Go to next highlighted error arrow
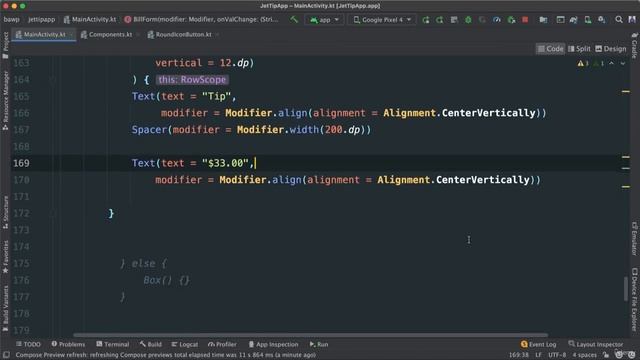The image size is (640, 360). [623, 63]
